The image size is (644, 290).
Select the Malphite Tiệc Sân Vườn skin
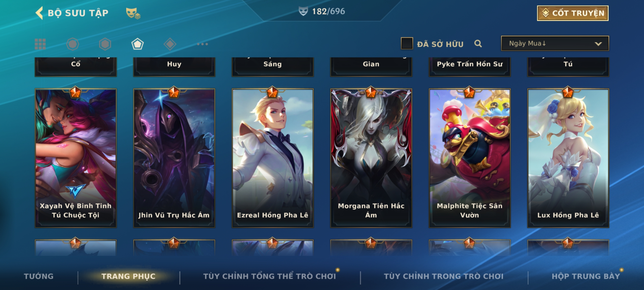(470, 158)
